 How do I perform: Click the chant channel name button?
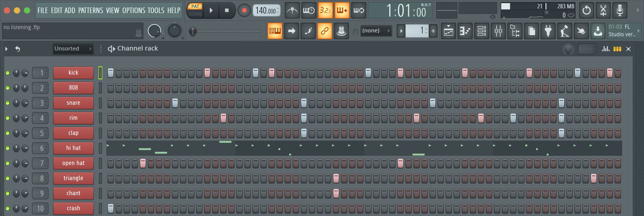tap(74, 193)
